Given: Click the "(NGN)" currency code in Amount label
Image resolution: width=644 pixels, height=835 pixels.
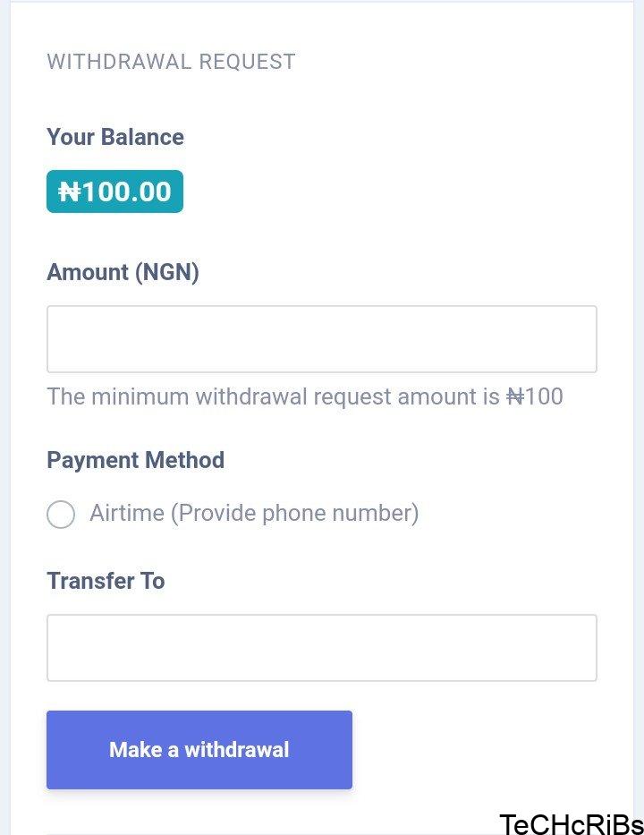Looking at the screenshot, I should click(x=167, y=272).
